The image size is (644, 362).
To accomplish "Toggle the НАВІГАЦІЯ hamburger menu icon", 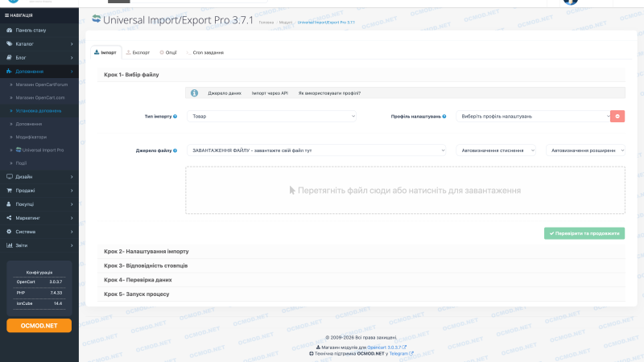I will pos(6,15).
